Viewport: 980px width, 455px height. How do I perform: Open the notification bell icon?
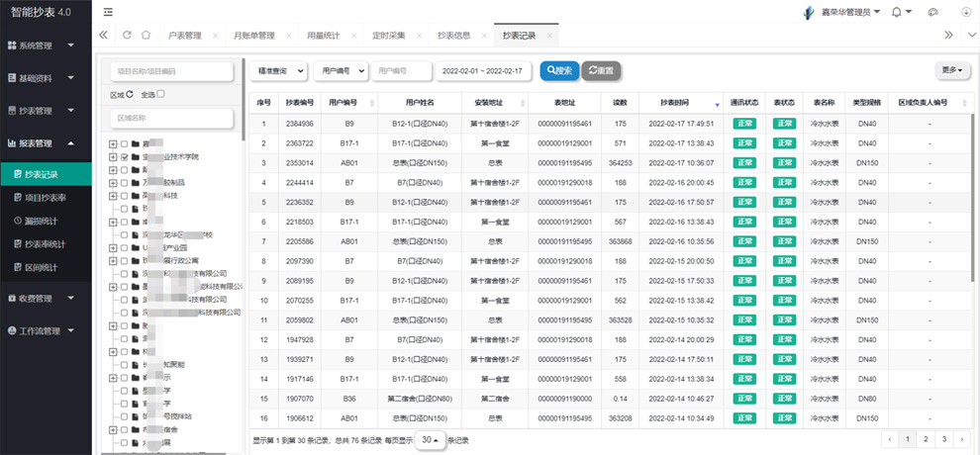(897, 12)
